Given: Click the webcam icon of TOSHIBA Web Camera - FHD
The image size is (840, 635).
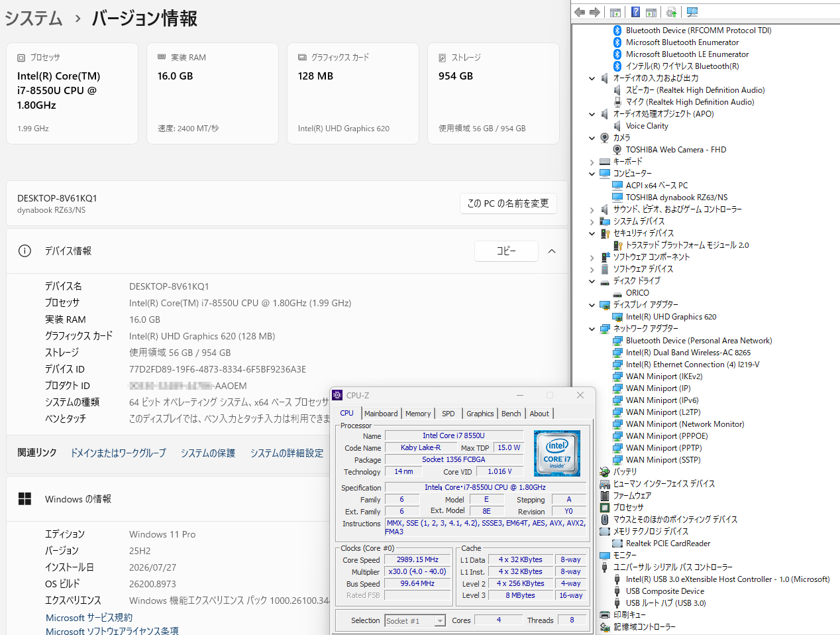Looking at the screenshot, I should point(617,150).
